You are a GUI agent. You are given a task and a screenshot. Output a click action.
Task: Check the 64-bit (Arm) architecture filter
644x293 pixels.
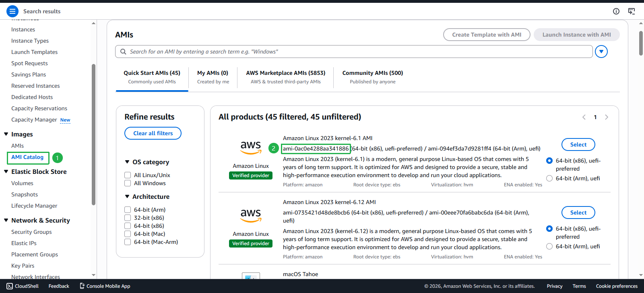[x=128, y=210]
